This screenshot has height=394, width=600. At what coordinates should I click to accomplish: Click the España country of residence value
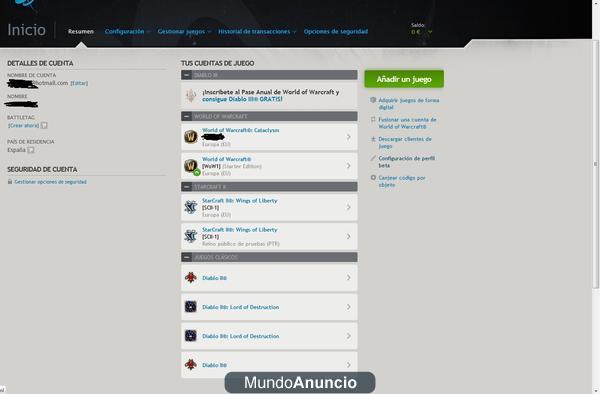[16, 150]
